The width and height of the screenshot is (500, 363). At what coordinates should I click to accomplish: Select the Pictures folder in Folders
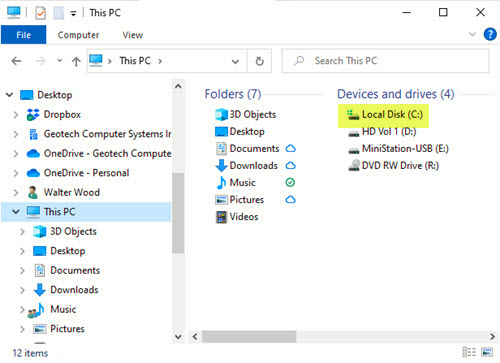[247, 200]
